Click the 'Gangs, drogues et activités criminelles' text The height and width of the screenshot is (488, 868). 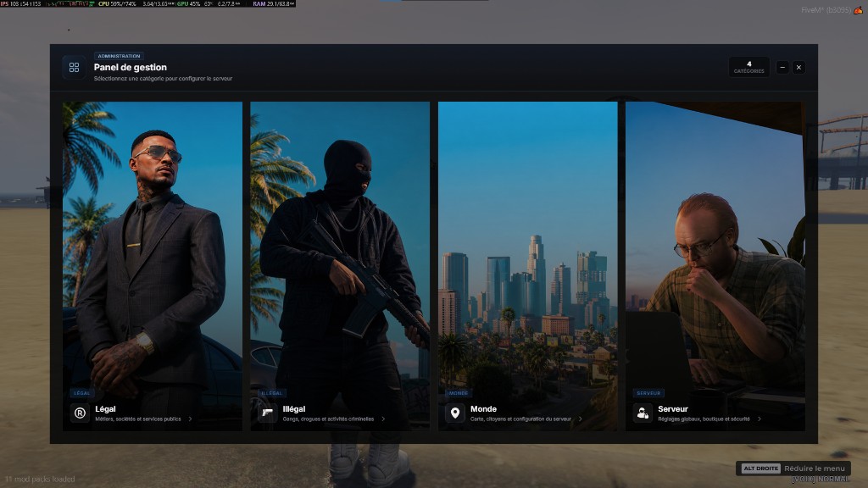(x=328, y=419)
